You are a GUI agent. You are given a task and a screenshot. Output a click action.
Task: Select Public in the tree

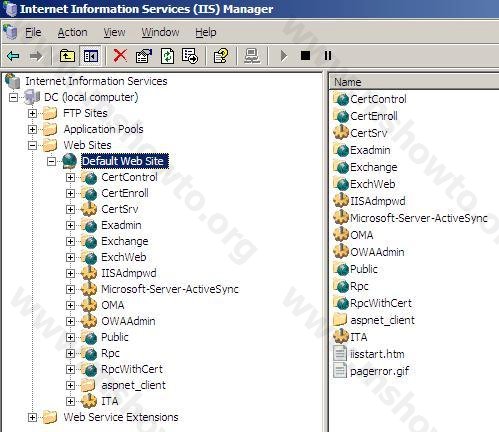(115, 337)
